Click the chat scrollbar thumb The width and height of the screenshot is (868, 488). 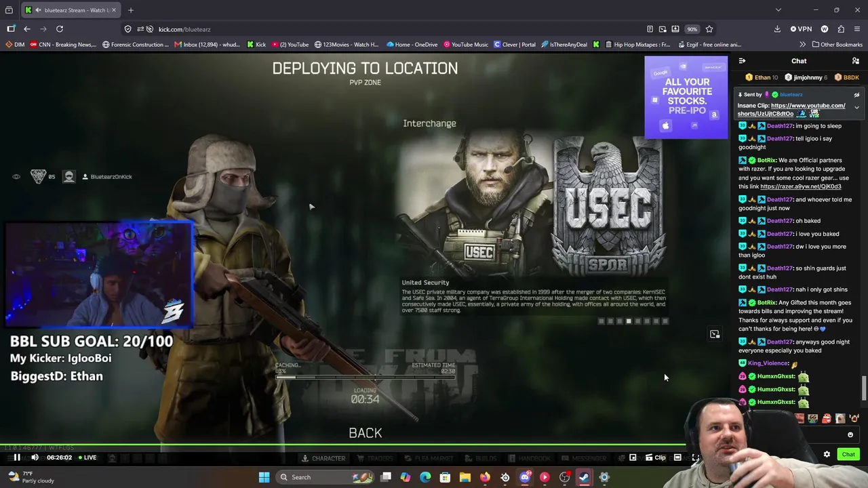863,388
